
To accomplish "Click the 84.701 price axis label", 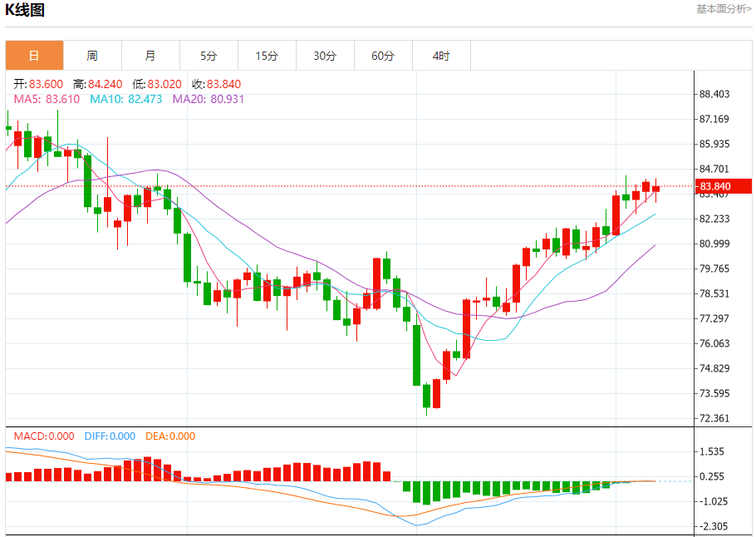I will (714, 169).
